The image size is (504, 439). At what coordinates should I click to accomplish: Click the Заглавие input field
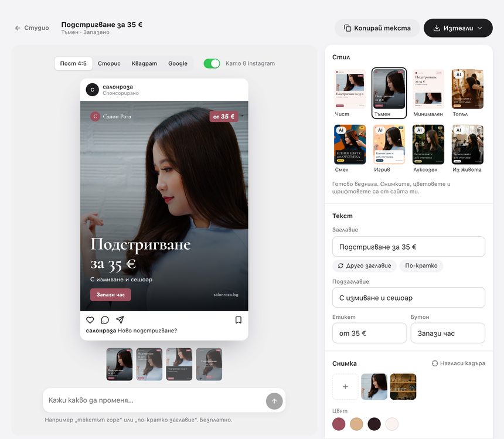[408, 247]
